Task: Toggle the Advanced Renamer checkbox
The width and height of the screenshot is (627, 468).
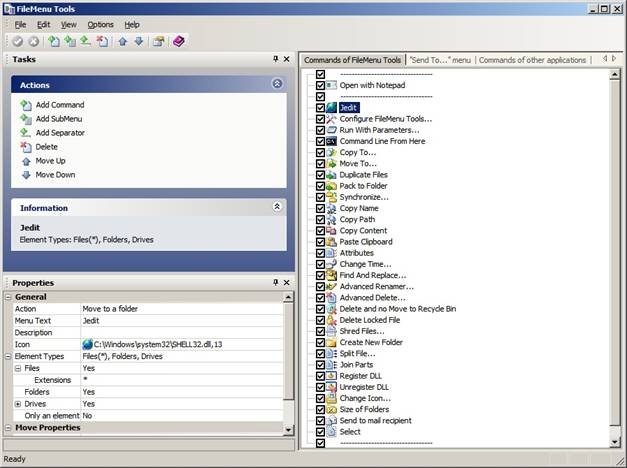Action: (x=320, y=287)
